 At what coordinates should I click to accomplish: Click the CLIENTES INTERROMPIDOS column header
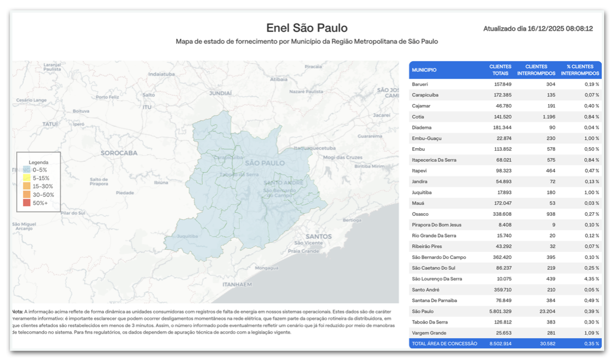[x=536, y=70]
